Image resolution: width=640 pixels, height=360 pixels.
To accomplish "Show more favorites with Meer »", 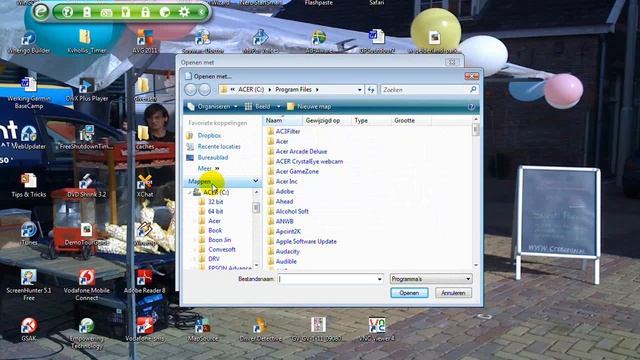I will point(209,168).
